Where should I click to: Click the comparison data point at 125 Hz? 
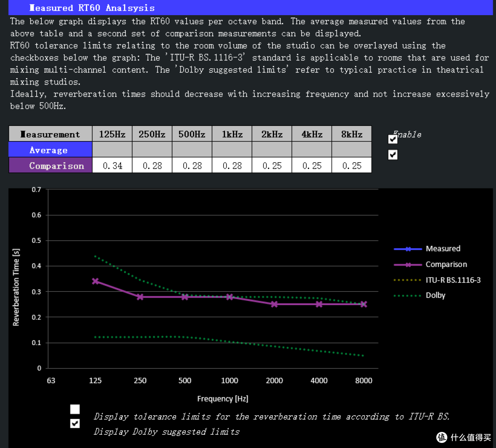pos(95,281)
